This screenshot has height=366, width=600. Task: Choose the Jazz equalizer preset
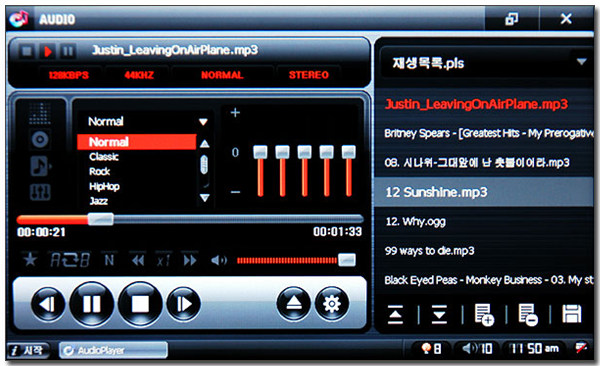point(99,201)
